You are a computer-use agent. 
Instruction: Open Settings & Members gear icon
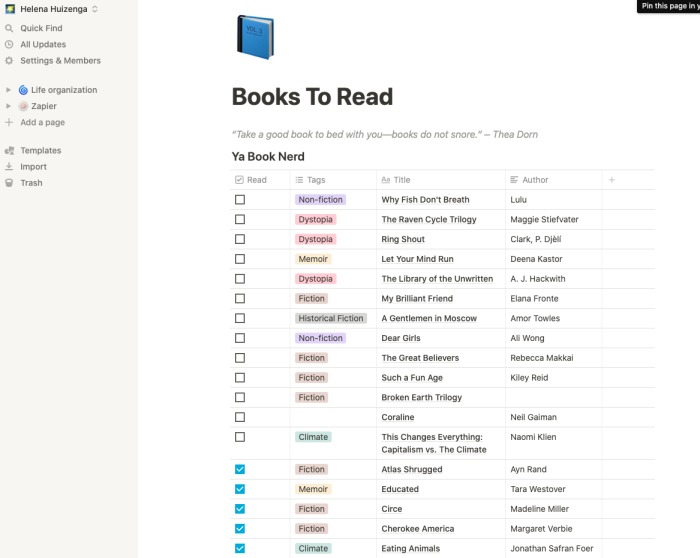pos(9,61)
